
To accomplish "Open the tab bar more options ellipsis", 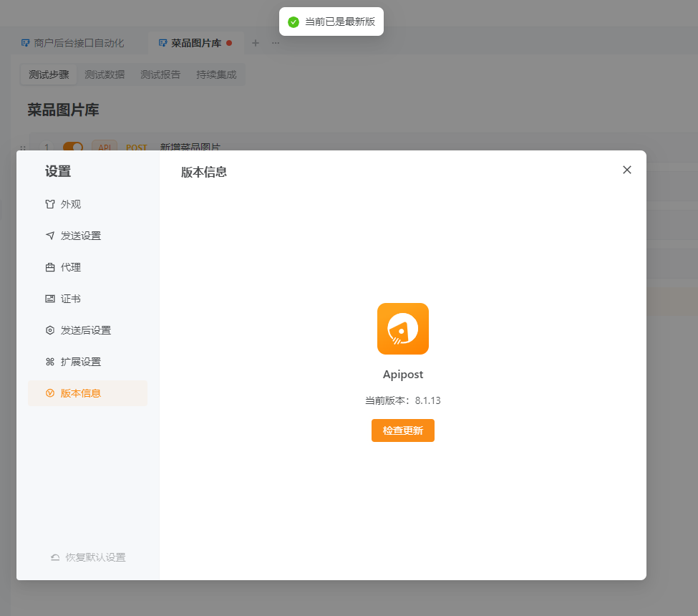I will (x=276, y=43).
